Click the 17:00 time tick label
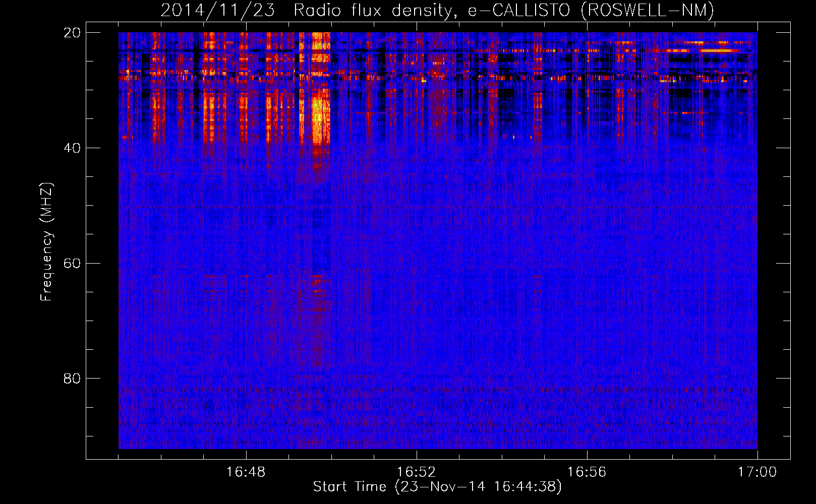The width and height of the screenshot is (816, 504). [757, 472]
